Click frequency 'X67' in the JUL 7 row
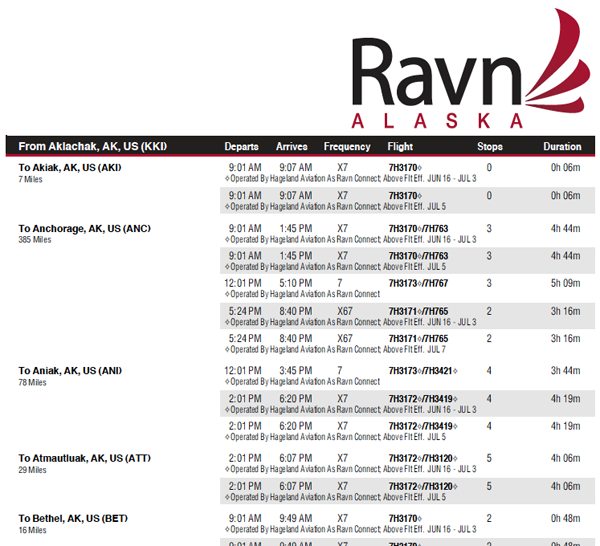600x546 pixels. coord(344,339)
